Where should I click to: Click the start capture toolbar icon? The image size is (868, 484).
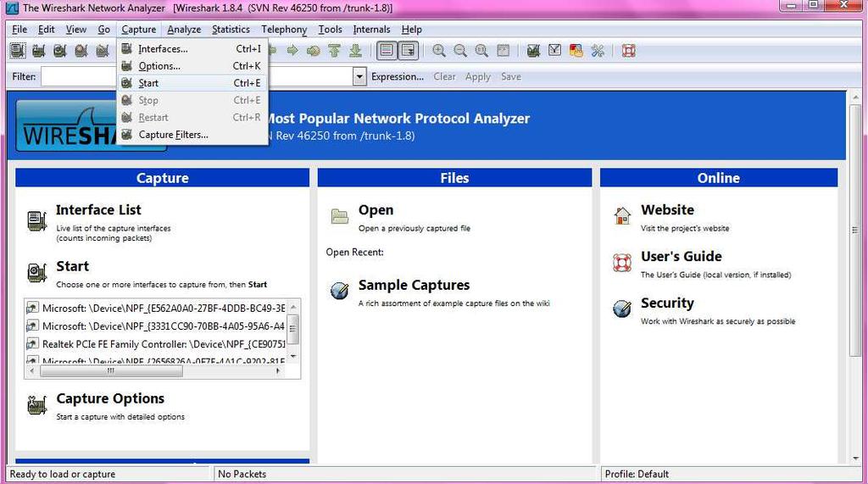click(x=60, y=51)
